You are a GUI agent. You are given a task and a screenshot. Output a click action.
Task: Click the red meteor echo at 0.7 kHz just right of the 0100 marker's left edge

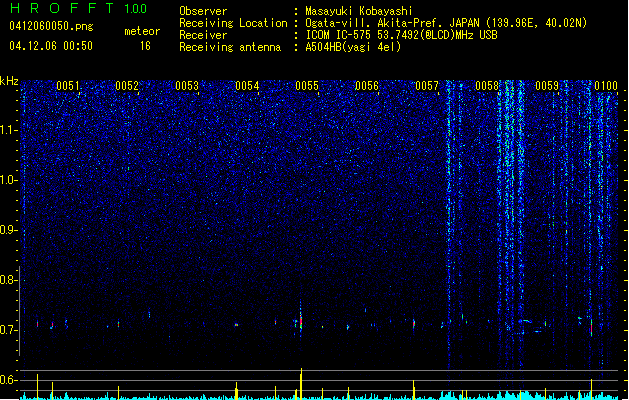point(591,327)
